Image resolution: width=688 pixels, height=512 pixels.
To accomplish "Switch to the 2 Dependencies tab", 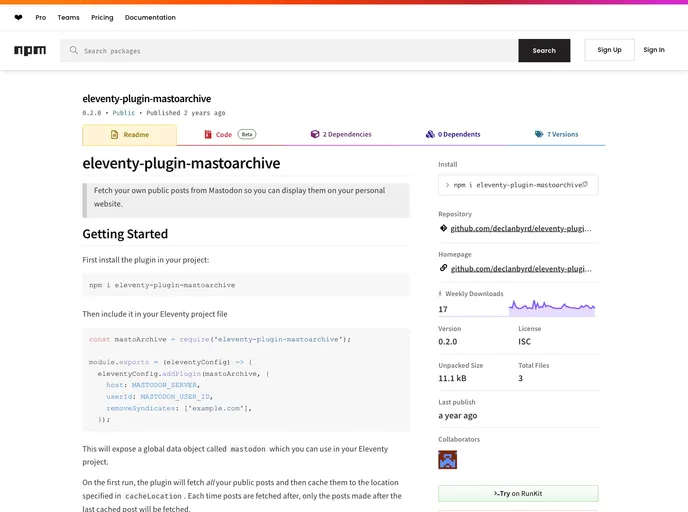I will click(341, 134).
